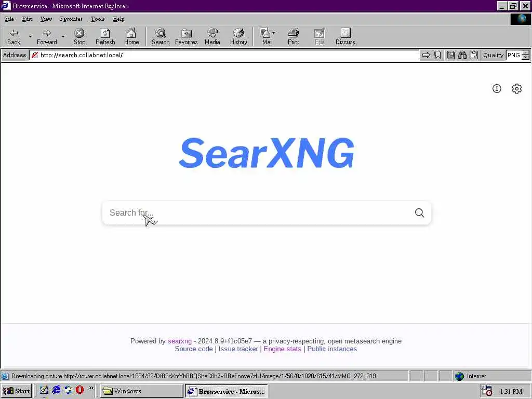Open the Help menu
The width and height of the screenshot is (532, 399).
tap(118, 19)
